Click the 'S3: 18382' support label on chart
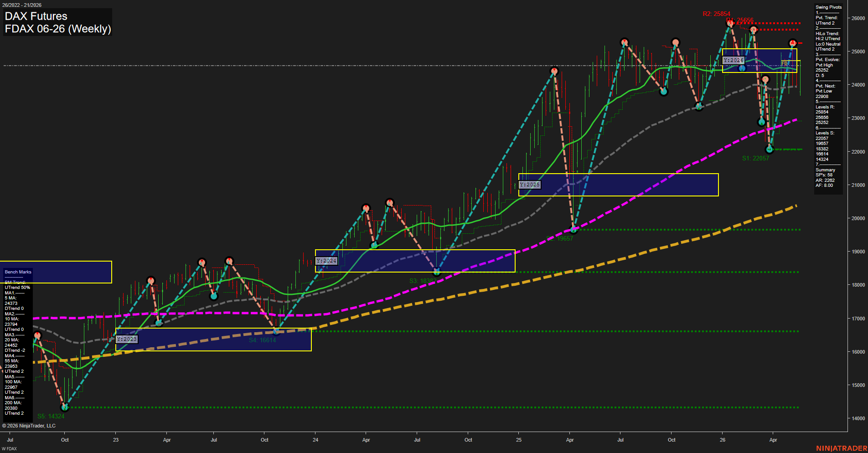Viewport: 868px width, 453px height. [423, 281]
